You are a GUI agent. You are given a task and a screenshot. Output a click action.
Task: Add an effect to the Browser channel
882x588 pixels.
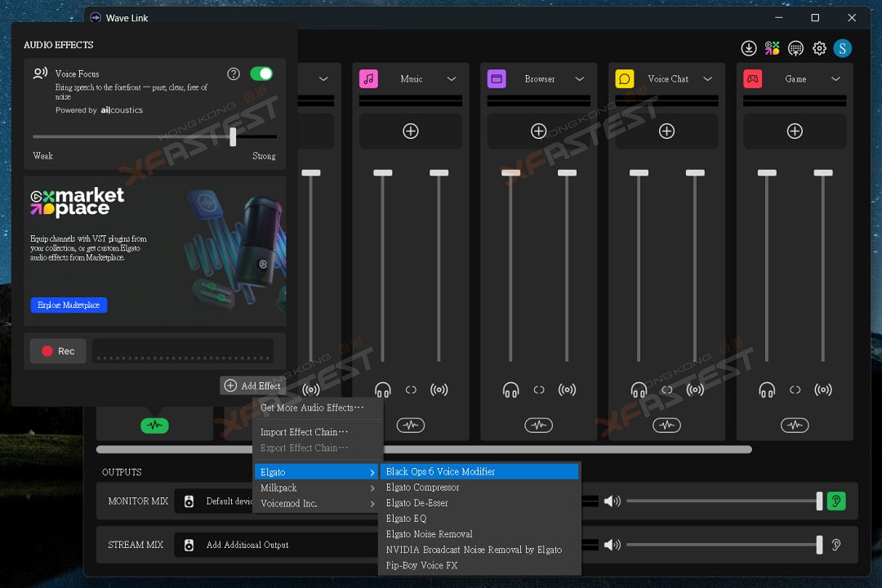[538, 131]
